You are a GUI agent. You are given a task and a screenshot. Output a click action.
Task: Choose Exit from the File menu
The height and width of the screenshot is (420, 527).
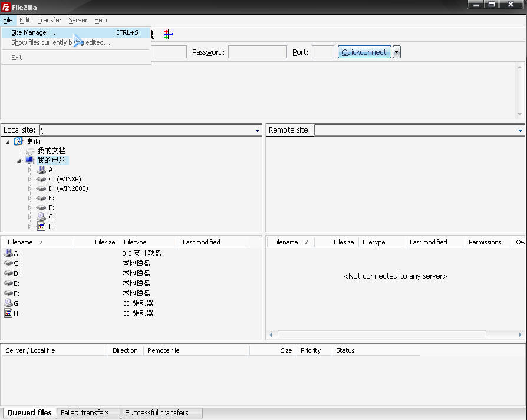click(75, 58)
